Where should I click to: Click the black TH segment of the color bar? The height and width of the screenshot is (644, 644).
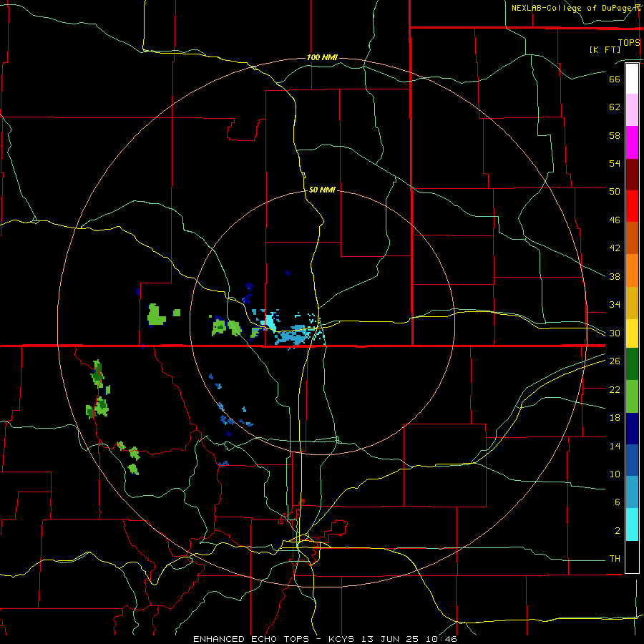pos(632,557)
